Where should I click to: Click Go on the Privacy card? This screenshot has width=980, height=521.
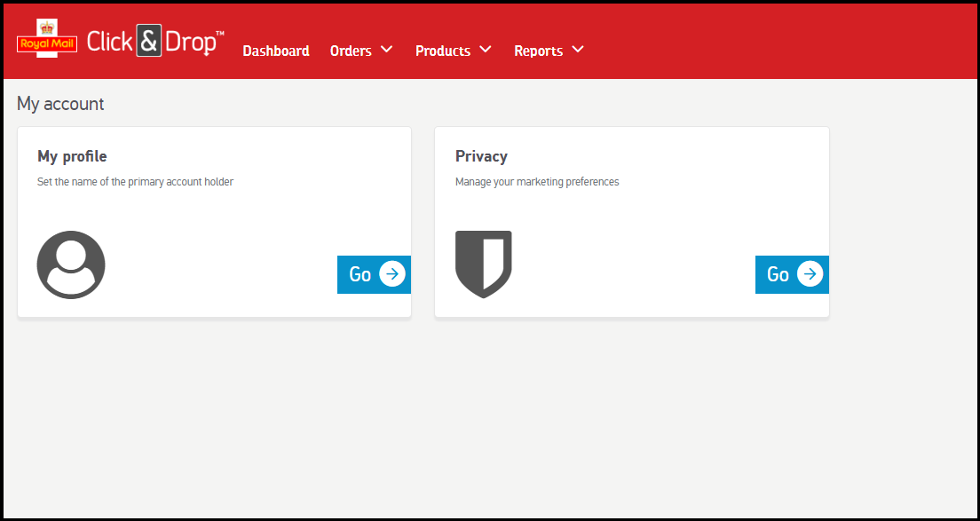[x=792, y=274]
